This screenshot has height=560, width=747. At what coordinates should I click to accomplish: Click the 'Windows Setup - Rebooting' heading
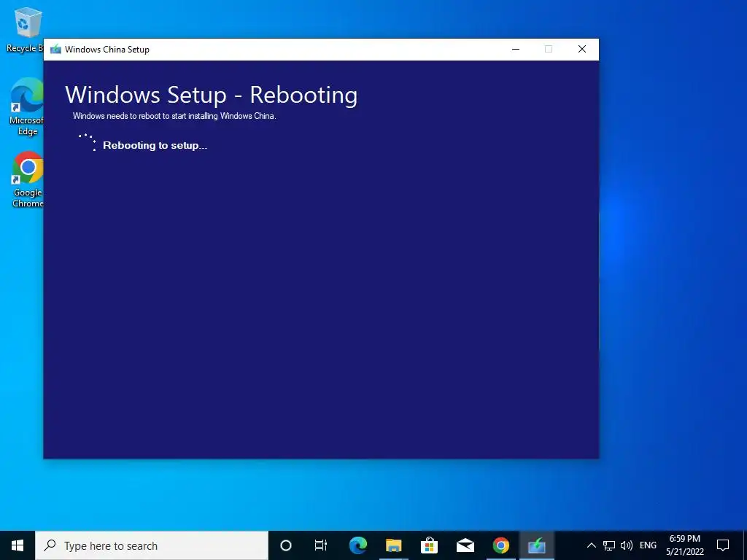(211, 95)
